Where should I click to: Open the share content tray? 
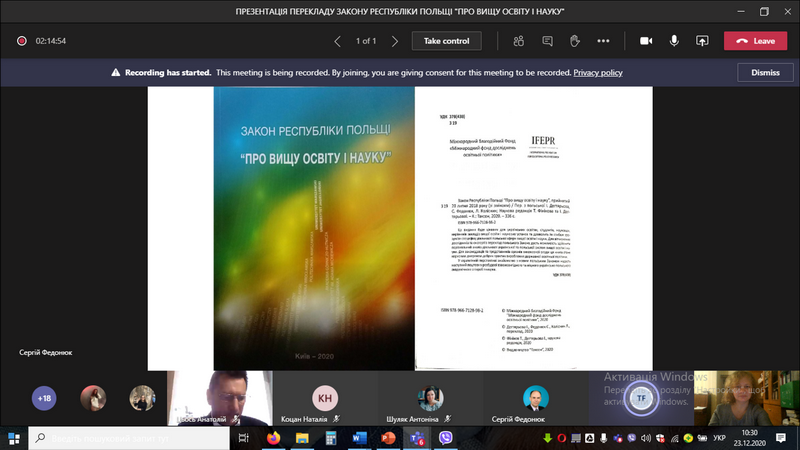pyautogui.click(x=702, y=41)
